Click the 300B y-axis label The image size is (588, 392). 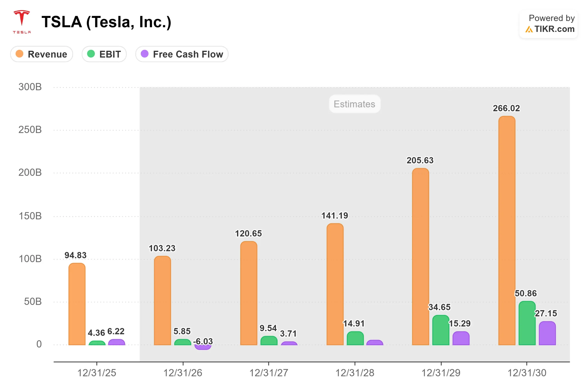point(30,87)
